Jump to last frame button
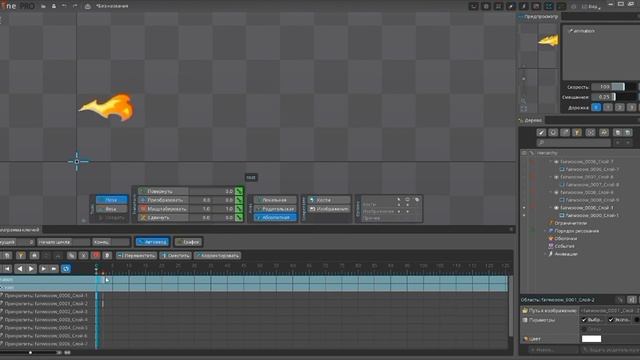Image resolution: width=640 pixels, height=360 pixels. pos(54,269)
